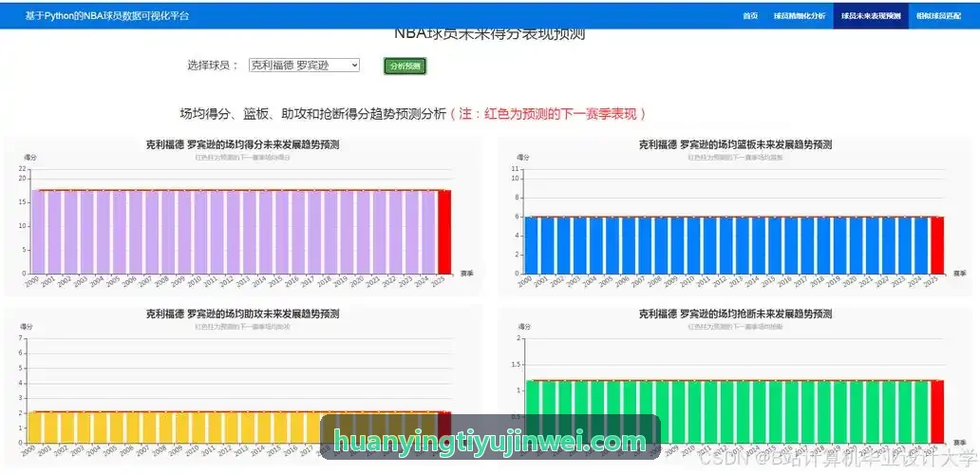Viewport: 980px width, 475px height.
Task: Click red 2025 bar in 场均篮板 chart
Action: tap(937, 245)
